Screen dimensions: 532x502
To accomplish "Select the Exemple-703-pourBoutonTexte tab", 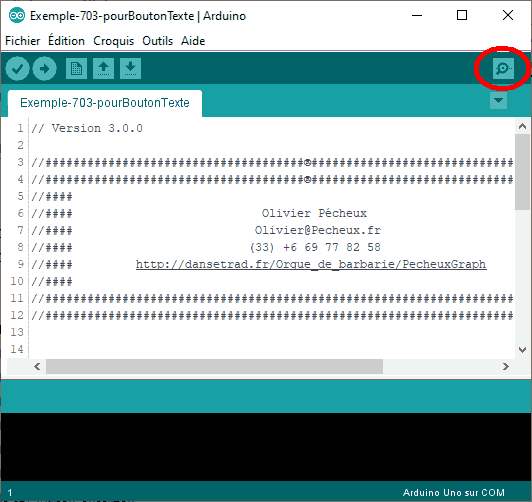I will (105, 103).
